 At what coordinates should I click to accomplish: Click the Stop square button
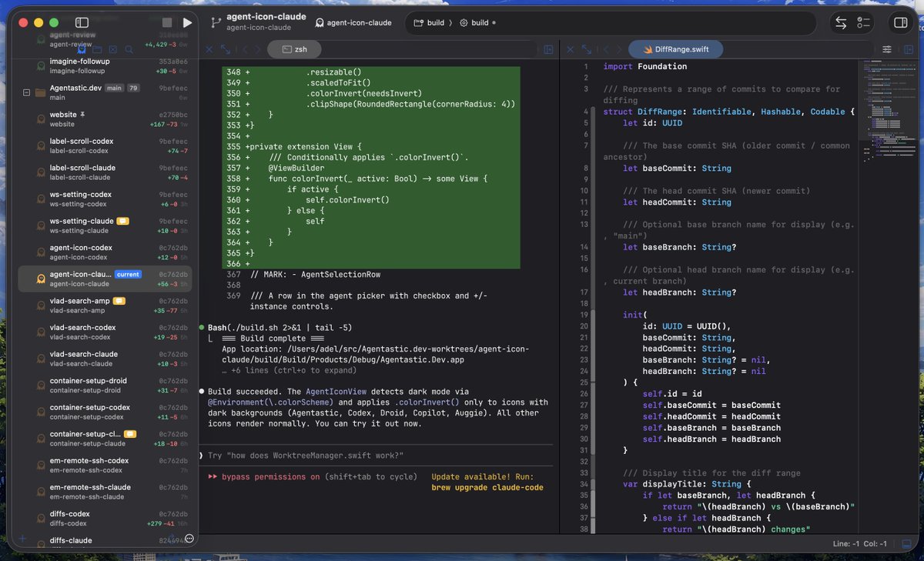[x=167, y=23]
